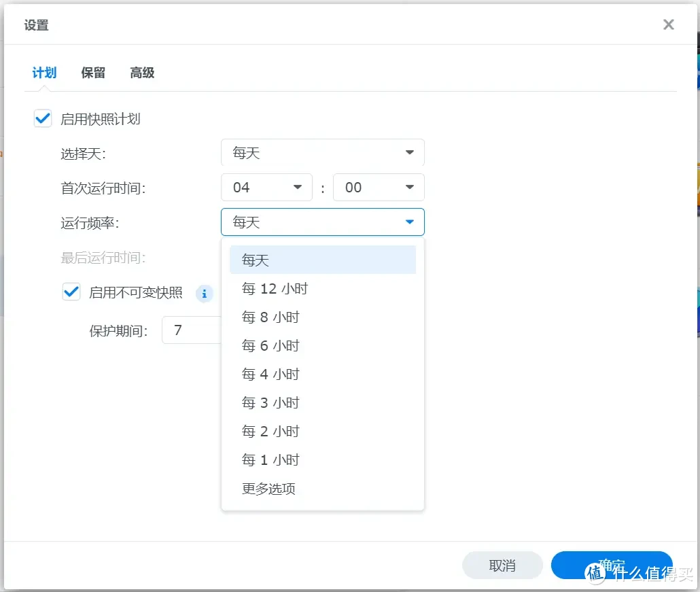Click the 取消 button
Image resolution: width=700 pixels, height=592 pixels.
tap(502, 565)
